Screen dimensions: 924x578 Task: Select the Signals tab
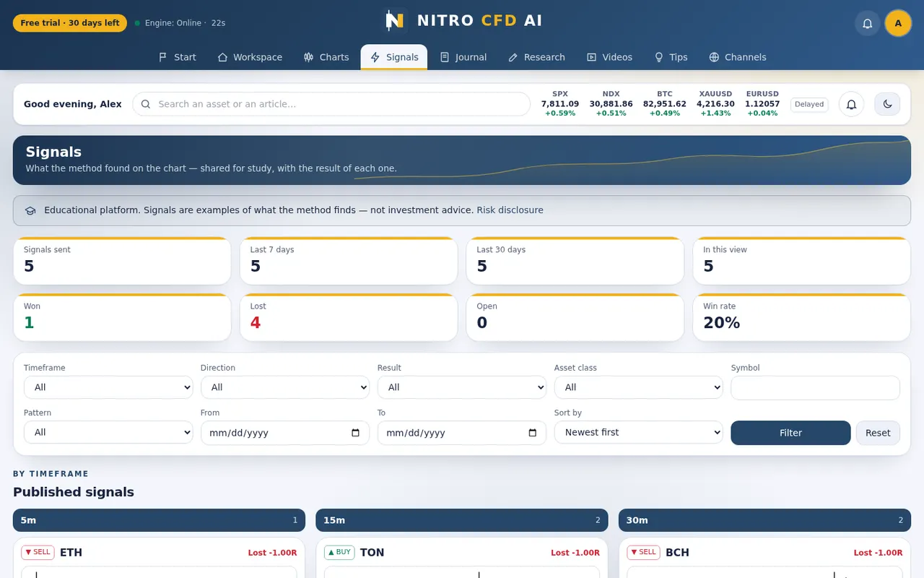coord(394,57)
